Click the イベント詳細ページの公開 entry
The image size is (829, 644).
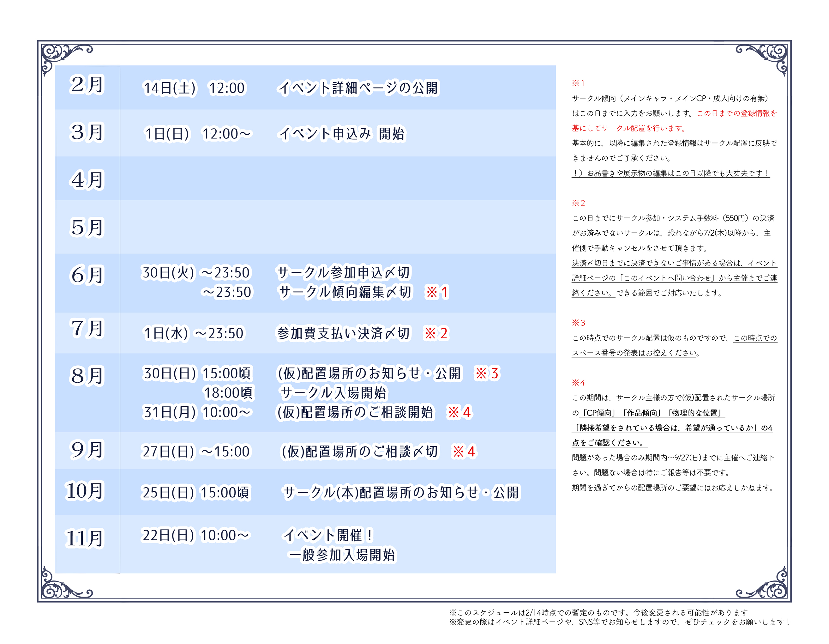click(x=358, y=88)
